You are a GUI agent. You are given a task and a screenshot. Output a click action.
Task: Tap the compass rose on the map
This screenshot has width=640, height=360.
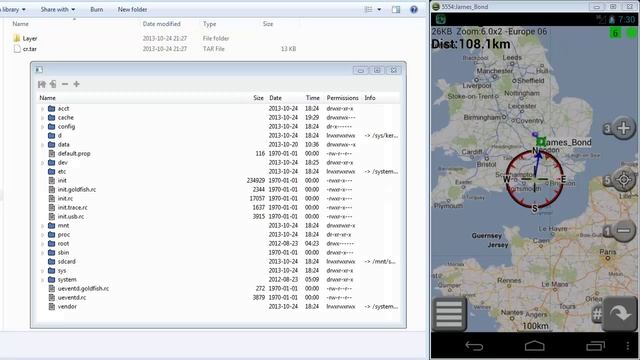[535, 179]
